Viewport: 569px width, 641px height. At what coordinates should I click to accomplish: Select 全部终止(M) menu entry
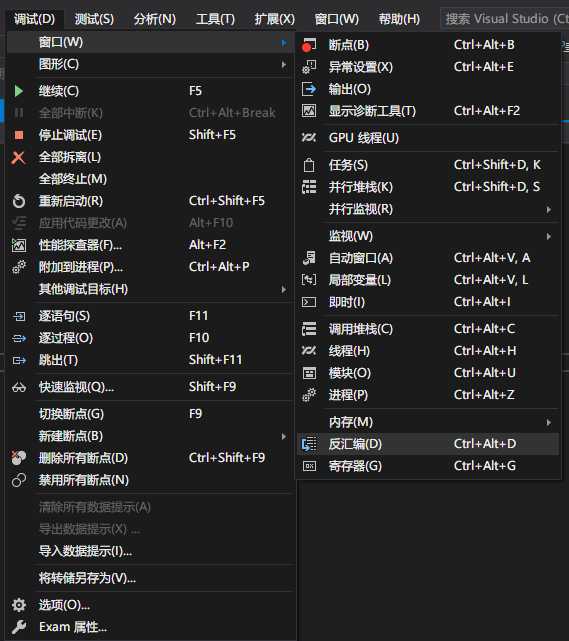coord(150,179)
